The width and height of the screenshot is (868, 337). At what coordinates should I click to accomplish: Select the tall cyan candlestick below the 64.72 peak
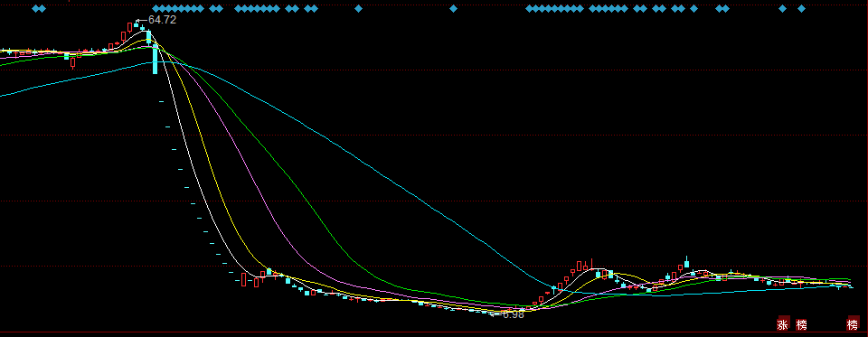(x=155, y=60)
